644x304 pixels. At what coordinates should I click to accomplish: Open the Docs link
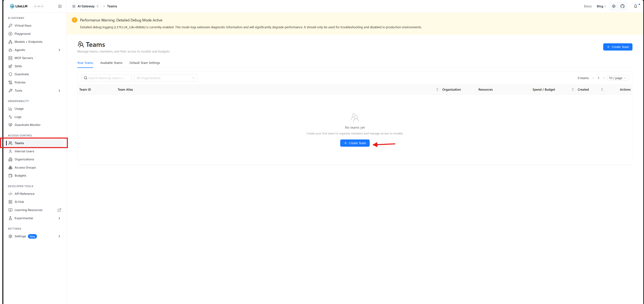tap(588, 6)
